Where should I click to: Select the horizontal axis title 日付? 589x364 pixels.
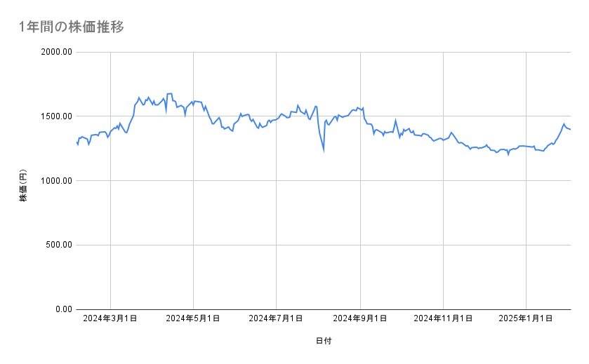[x=324, y=341]
